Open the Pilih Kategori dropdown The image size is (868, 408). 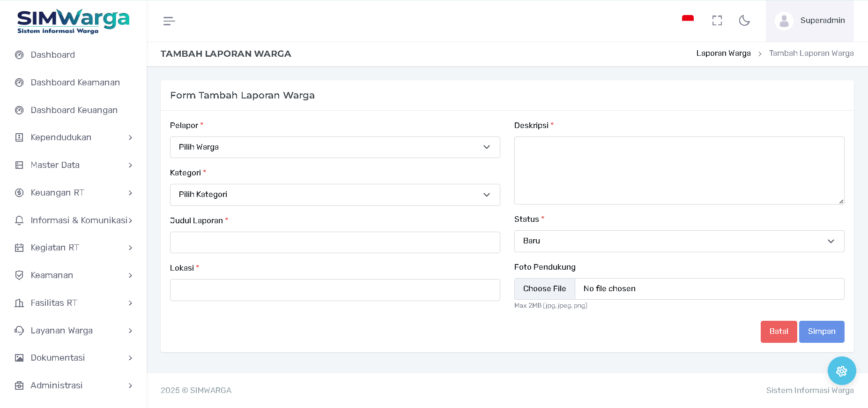tap(334, 195)
